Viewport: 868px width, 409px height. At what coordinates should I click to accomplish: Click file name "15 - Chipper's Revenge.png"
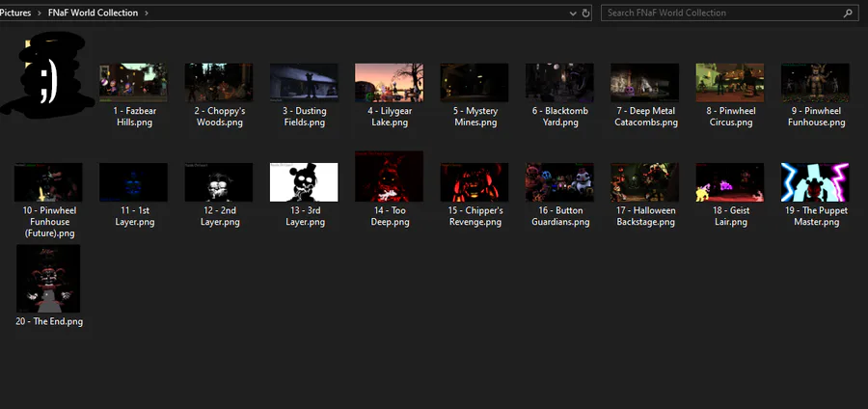(x=475, y=216)
